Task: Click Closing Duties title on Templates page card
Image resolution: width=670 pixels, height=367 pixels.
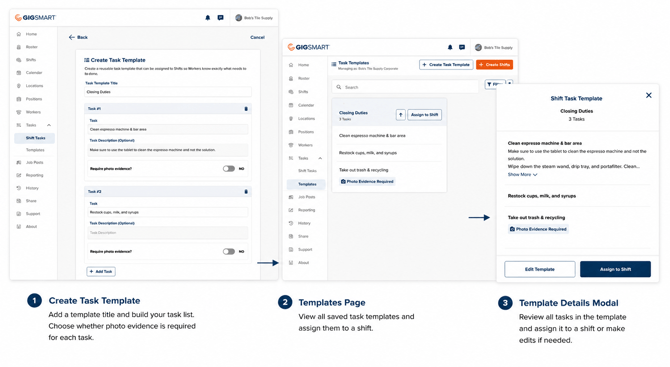Action: pos(353,113)
